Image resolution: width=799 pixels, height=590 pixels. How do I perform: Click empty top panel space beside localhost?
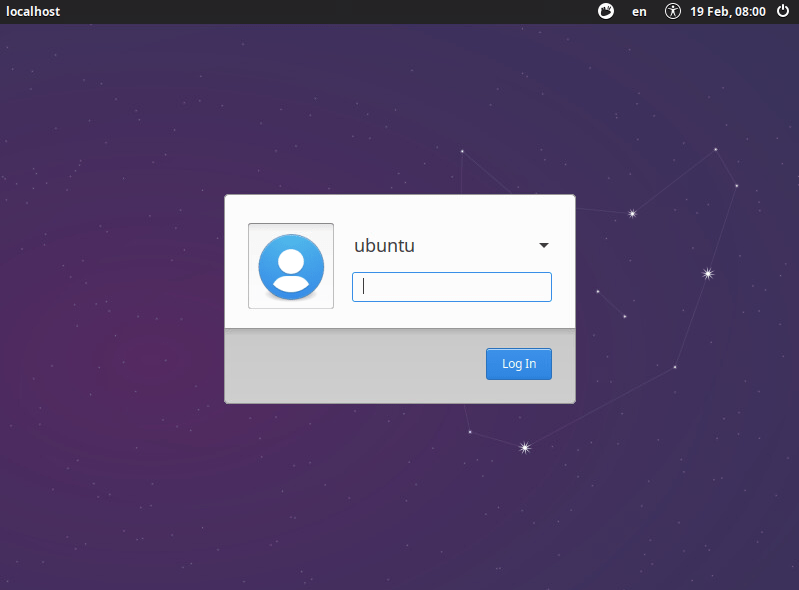click(300, 12)
